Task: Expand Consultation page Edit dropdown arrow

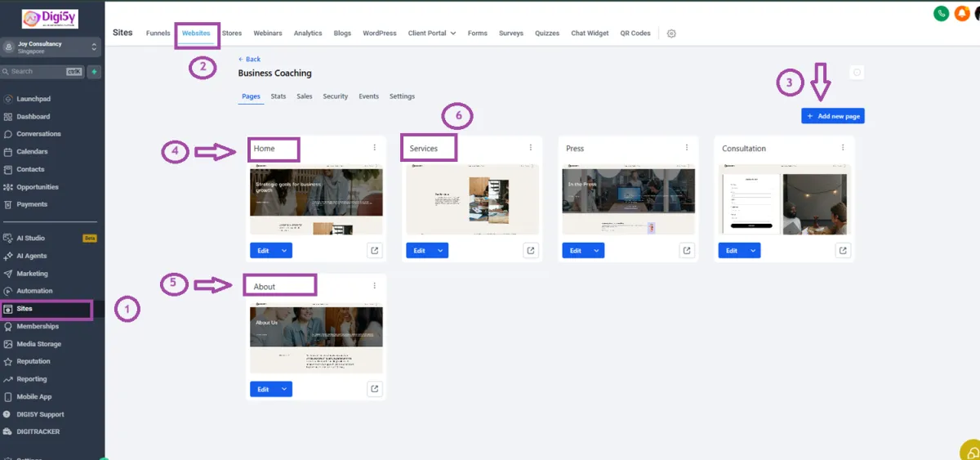Action: click(752, 251)
